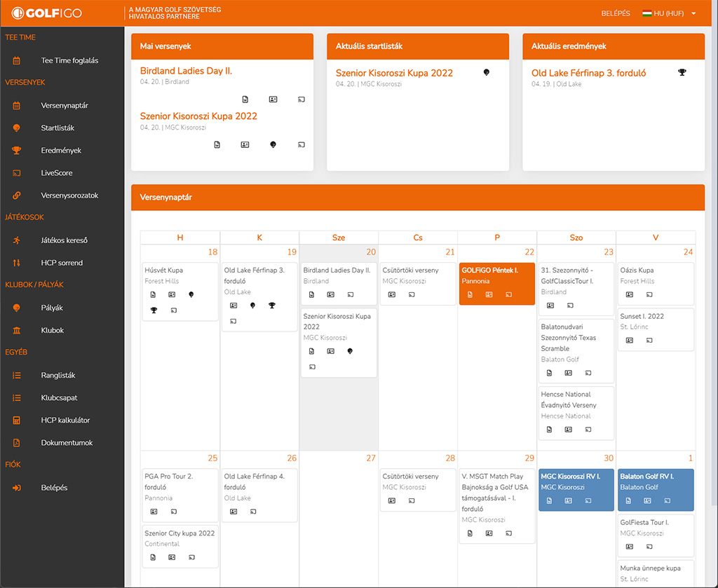Click the GOLFiGO logo
The image size is (718, 588).
pos(47,13)
